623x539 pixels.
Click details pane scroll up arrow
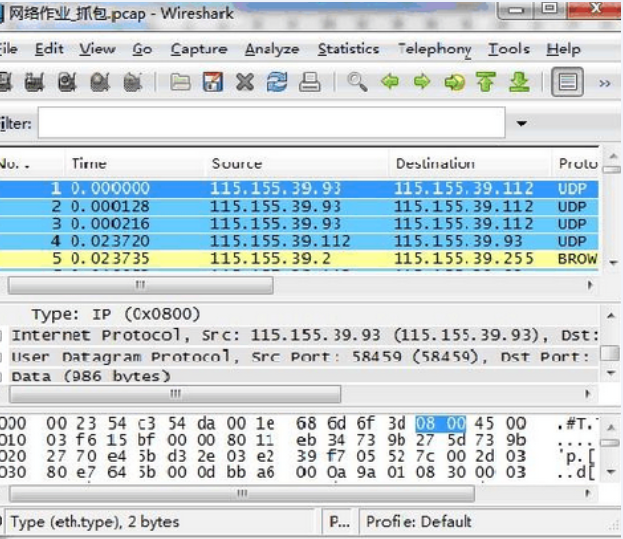[611, 316]
